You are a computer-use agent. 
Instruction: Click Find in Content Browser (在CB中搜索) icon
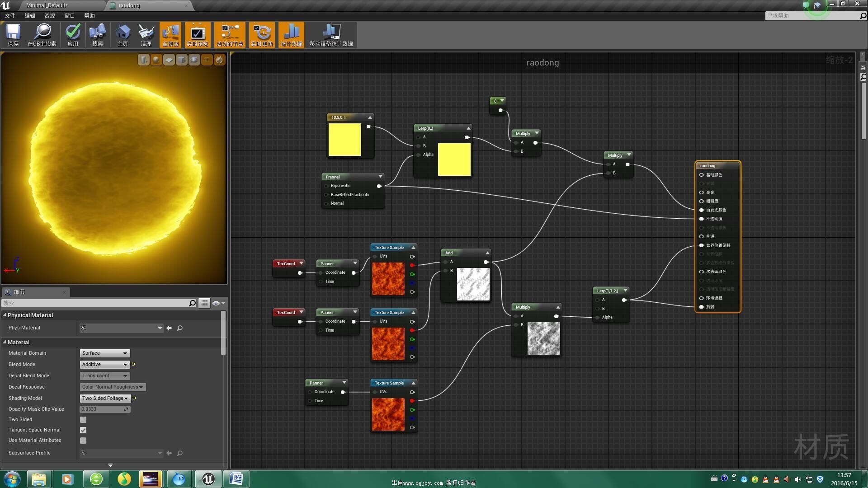click(x=42, y=35)
